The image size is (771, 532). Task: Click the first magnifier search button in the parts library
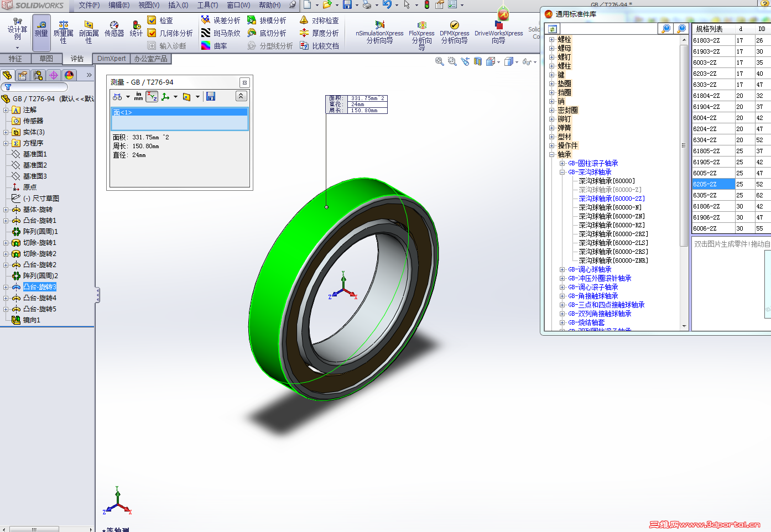click(666, 29)
